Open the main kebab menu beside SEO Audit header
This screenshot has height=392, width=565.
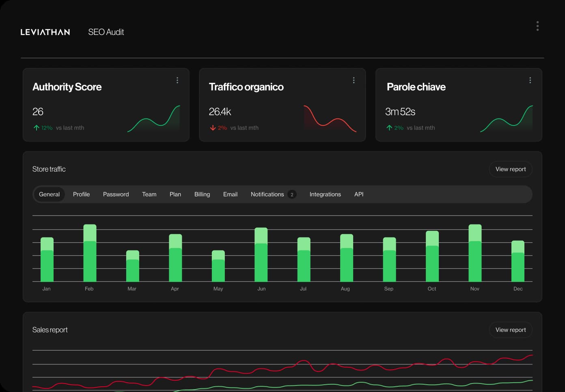537,26
